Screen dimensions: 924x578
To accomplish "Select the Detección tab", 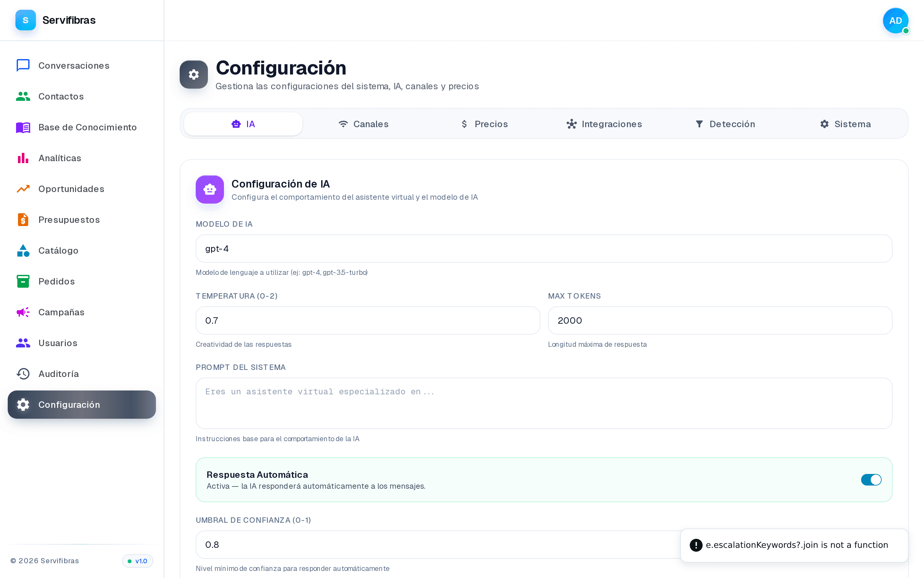I will click(725, 124).
